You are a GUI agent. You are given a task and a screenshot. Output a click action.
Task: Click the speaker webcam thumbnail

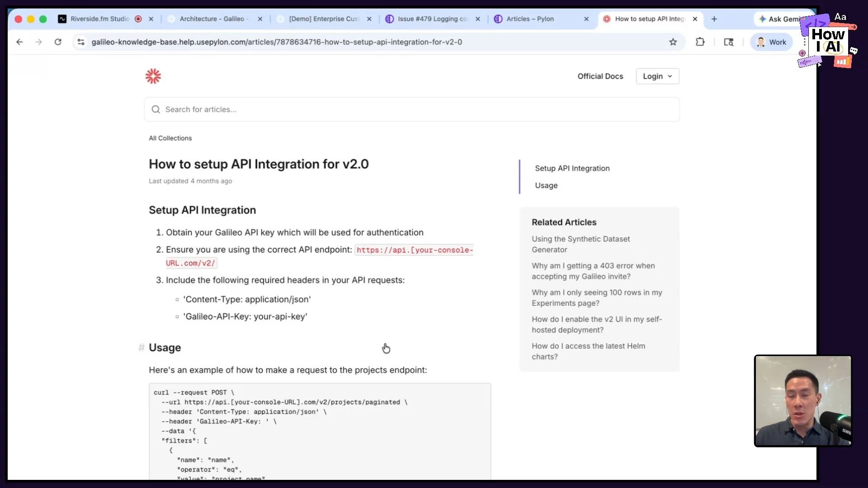(803, 401)
